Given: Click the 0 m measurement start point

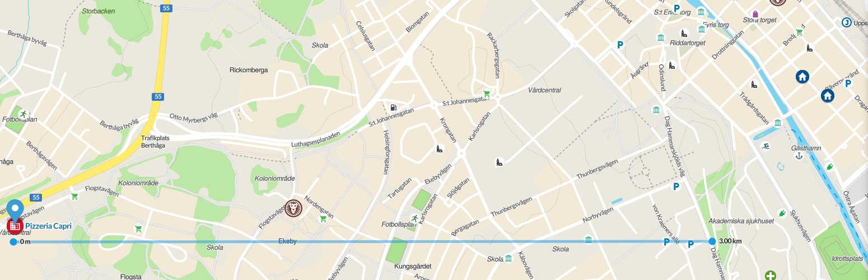Looking at the screenshot, I should [x=13, y=241].
